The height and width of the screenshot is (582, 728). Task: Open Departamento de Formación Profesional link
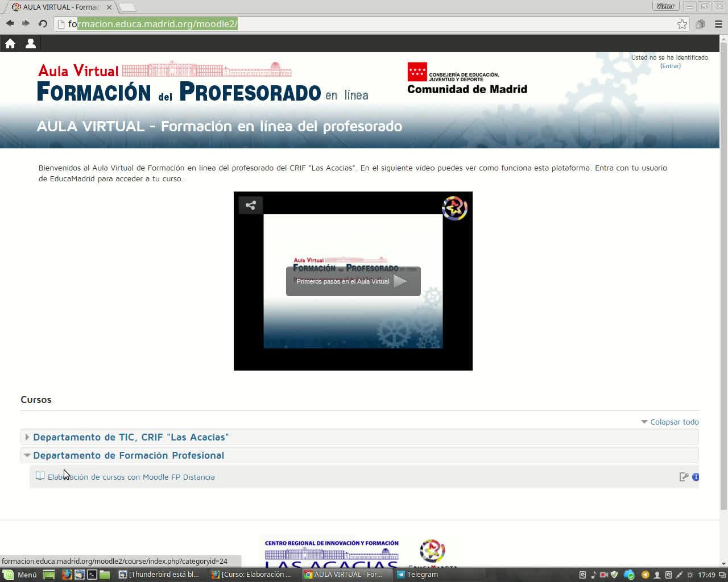129,455
